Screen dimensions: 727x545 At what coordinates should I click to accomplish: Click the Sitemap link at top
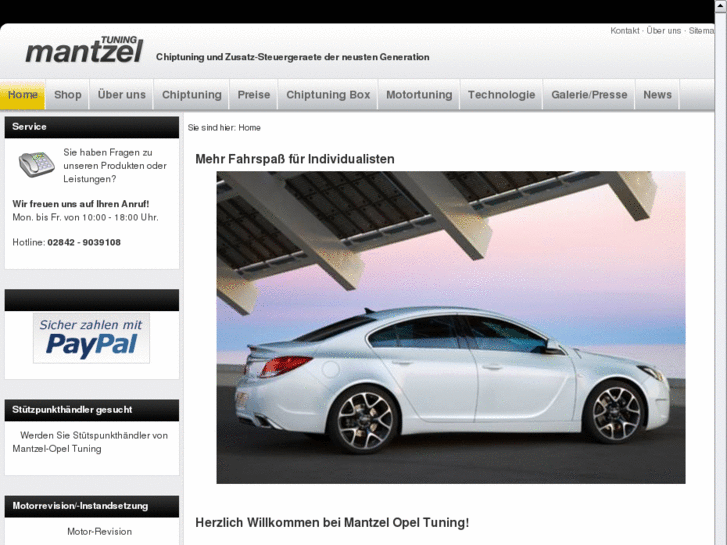(701, 31)
